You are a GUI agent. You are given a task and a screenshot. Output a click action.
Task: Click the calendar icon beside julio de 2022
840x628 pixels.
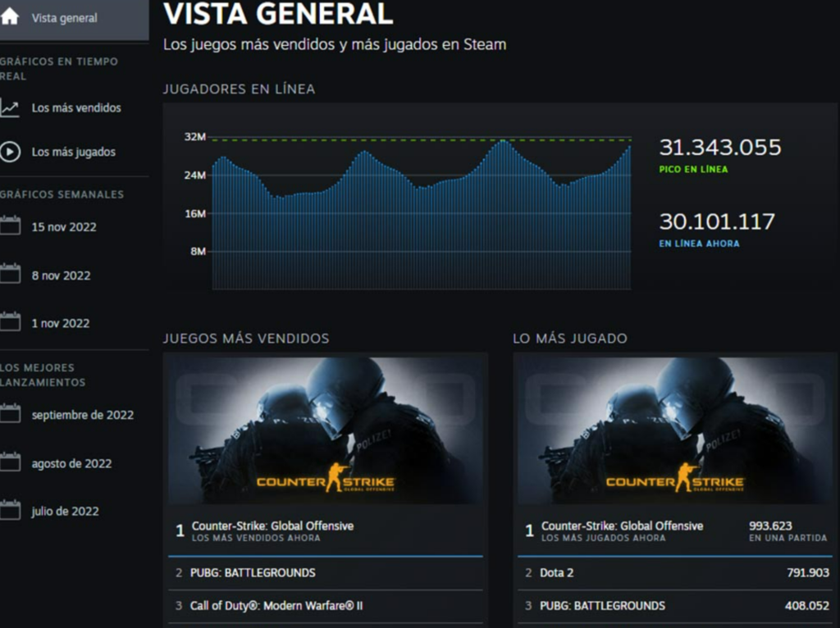pyautogui.click(x=10, y=511)
